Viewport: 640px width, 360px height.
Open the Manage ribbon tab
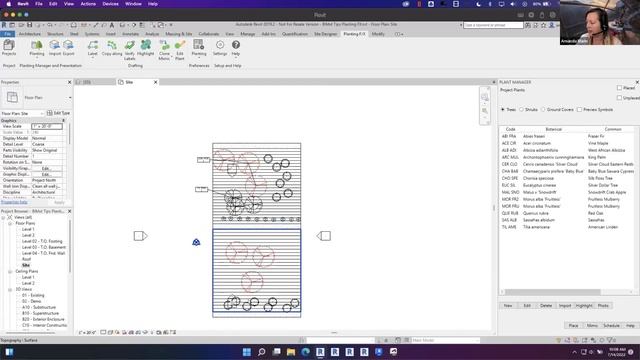pyautogui.click(x=247, y=34)
